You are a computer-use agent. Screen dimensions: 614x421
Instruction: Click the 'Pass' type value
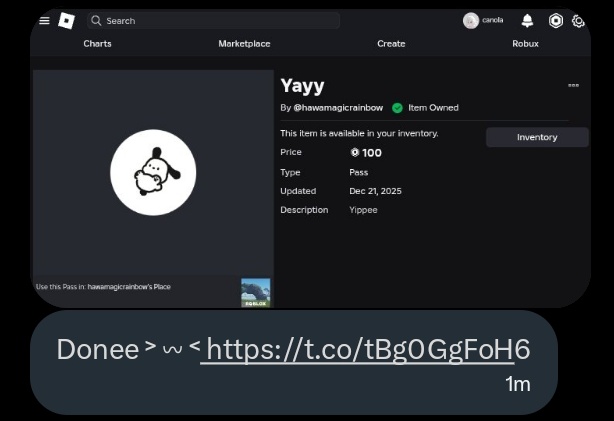358,172
